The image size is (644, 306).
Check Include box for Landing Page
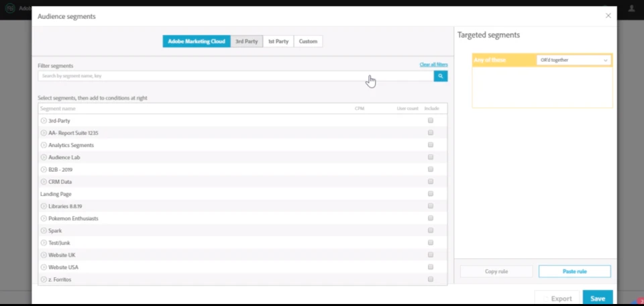click(x=431, y=193)
